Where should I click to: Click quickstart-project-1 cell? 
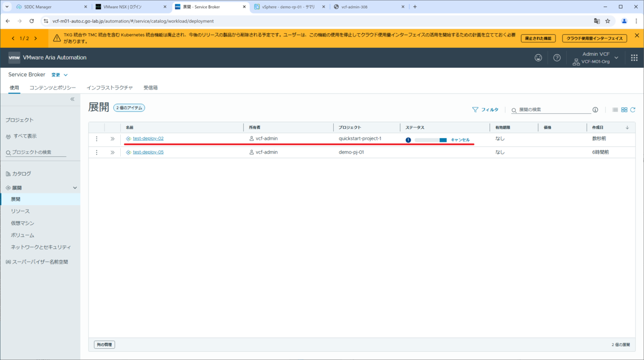tap(360, 139)
